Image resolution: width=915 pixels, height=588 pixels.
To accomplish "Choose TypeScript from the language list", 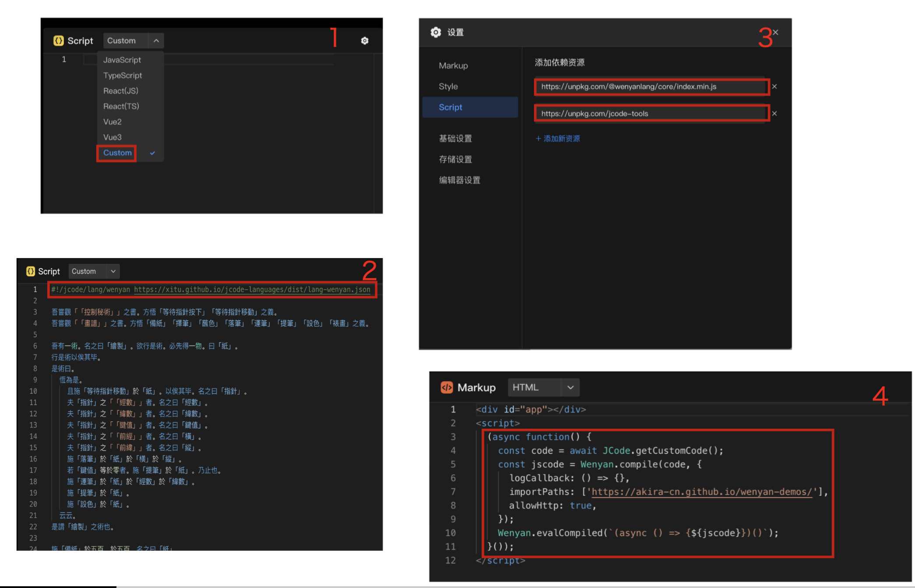I will point(123,76).
